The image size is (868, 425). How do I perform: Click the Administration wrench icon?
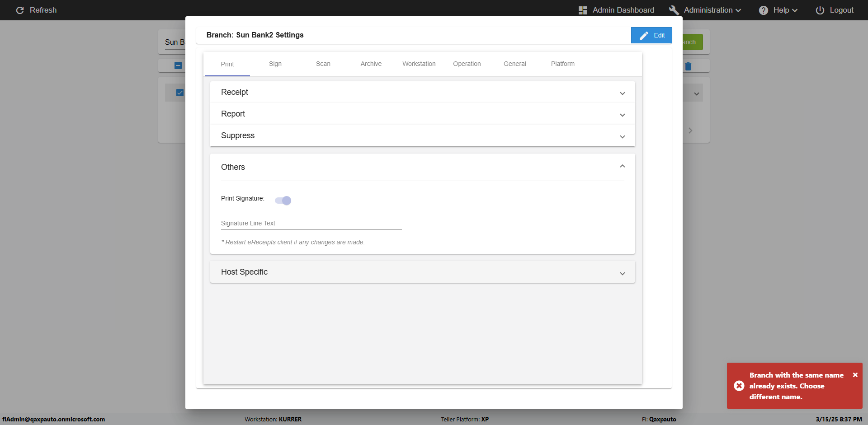[x=674, y=10]
